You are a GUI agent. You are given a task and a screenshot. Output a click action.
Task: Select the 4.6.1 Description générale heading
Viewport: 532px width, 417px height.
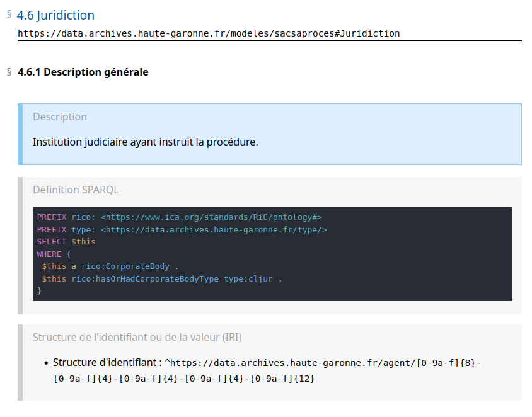click(83, 72)
